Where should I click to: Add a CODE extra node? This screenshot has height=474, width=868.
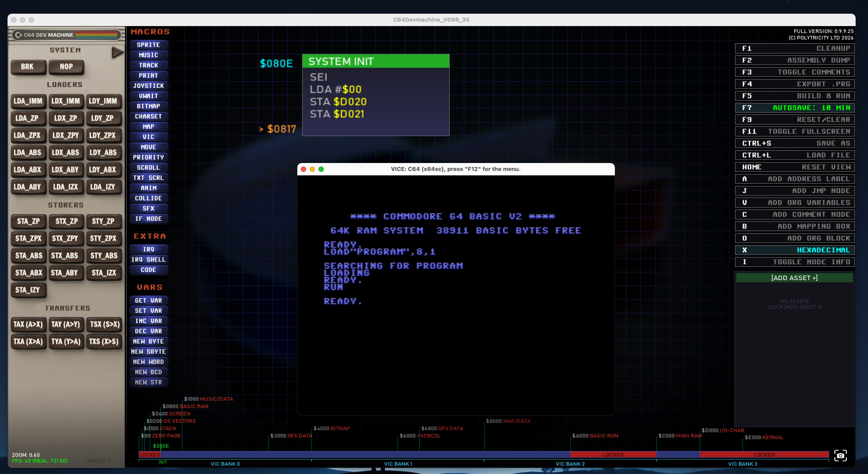[148, 270]
